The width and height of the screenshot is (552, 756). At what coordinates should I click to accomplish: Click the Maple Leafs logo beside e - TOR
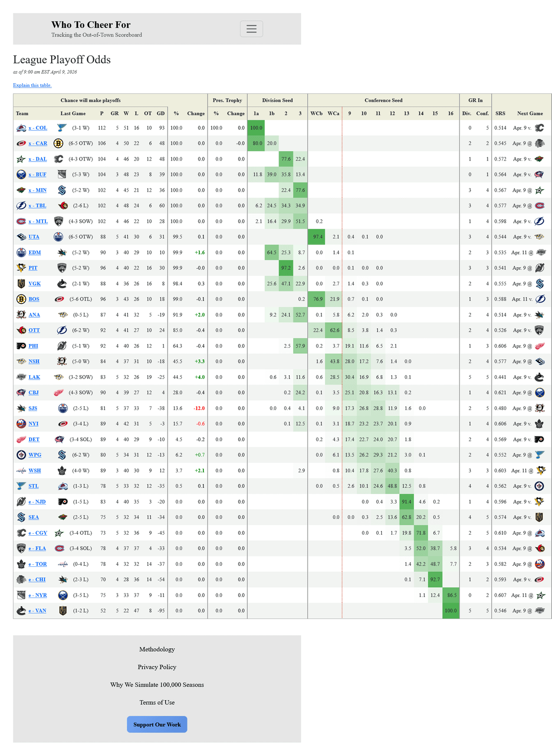coord(21,564)
